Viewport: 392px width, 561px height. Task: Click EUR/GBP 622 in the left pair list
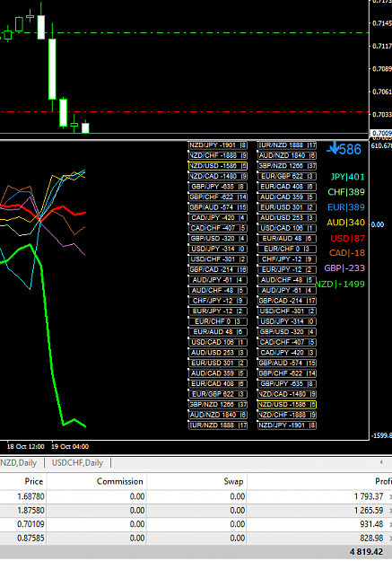[218, 394]
